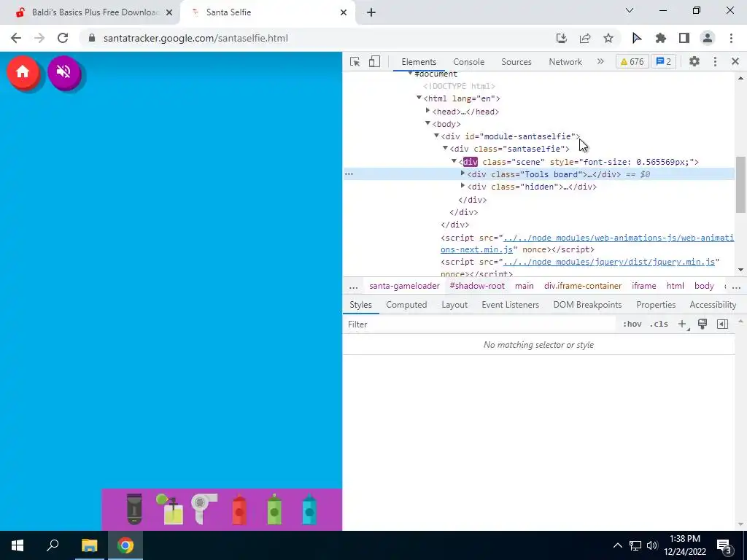
Task: Open File Explorer from taskbar
Action: pos(89,545)
